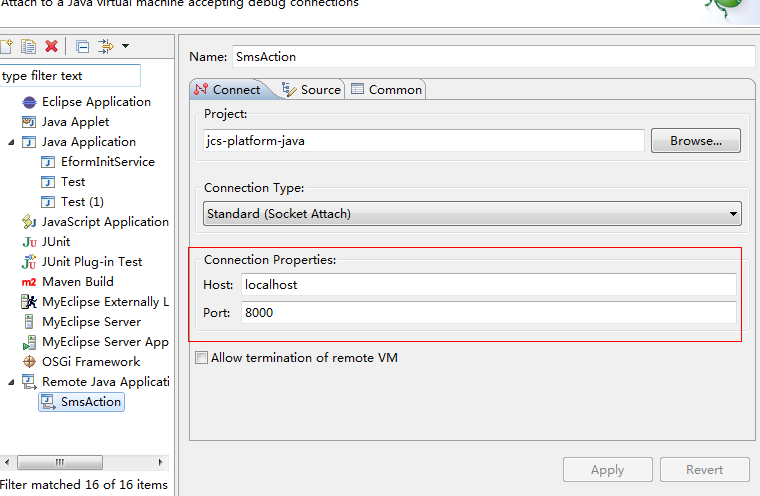760x496 pixels.
Task: Select the JUnit configuration type icon
Action: click(29, 242)
